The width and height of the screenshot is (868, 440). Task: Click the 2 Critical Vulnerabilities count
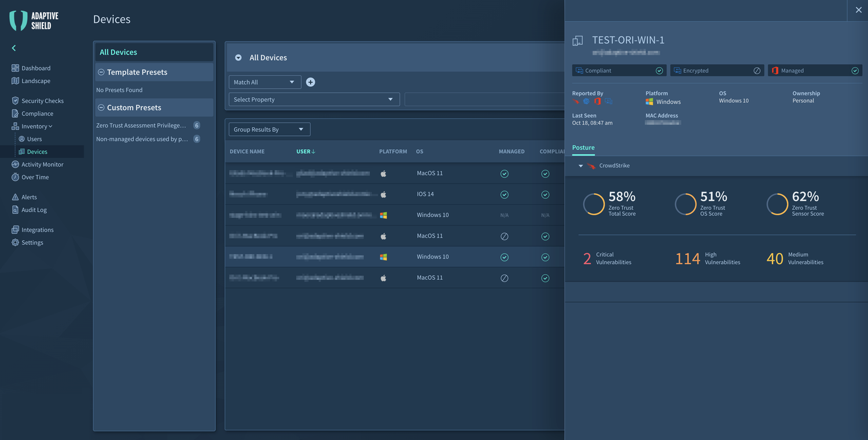(587, 259)
